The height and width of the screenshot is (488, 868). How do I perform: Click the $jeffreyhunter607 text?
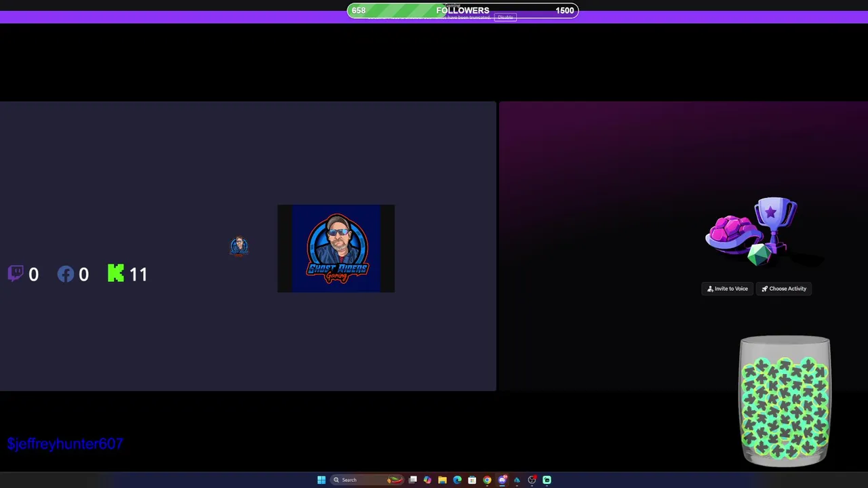click(x=65, y=444)
